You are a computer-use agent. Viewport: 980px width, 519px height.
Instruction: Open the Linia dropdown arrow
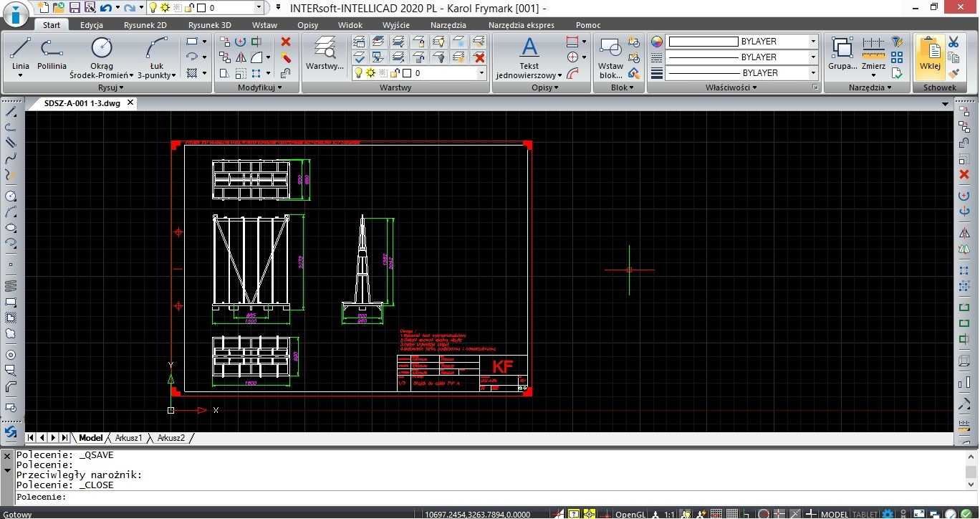pyautogui.click(x=20, y=75)
